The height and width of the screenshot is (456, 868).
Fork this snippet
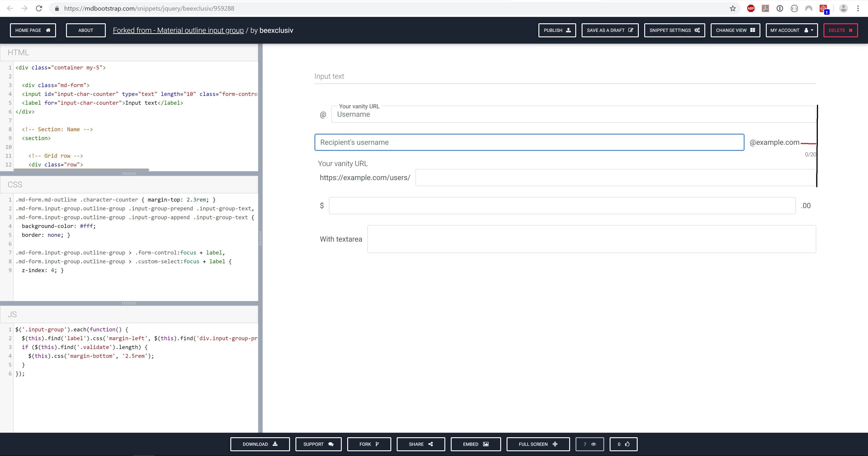coord(369,444)
